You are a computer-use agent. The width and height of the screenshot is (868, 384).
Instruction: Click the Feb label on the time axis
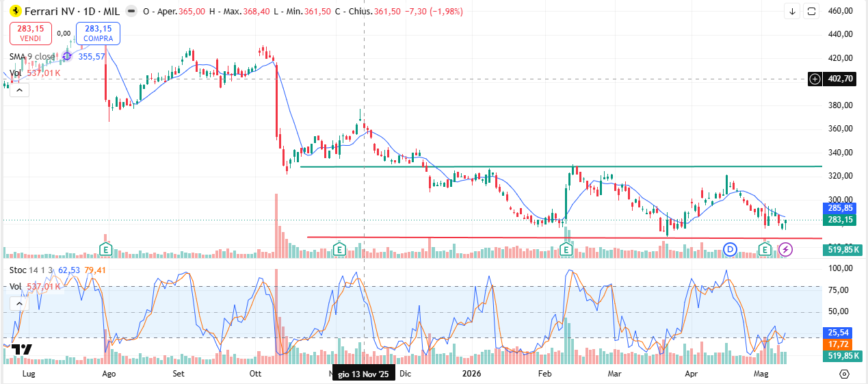pos(544,374)
